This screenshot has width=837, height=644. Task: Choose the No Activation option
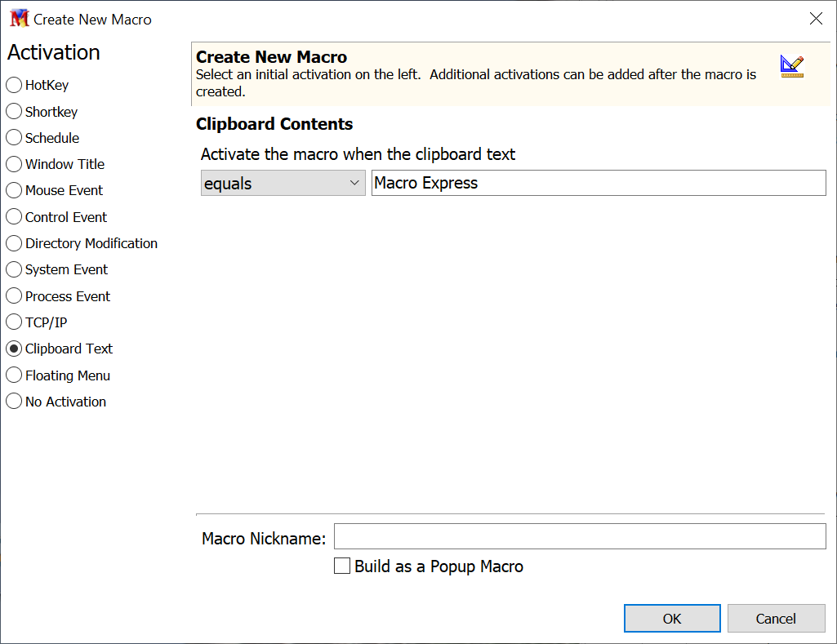14,402
